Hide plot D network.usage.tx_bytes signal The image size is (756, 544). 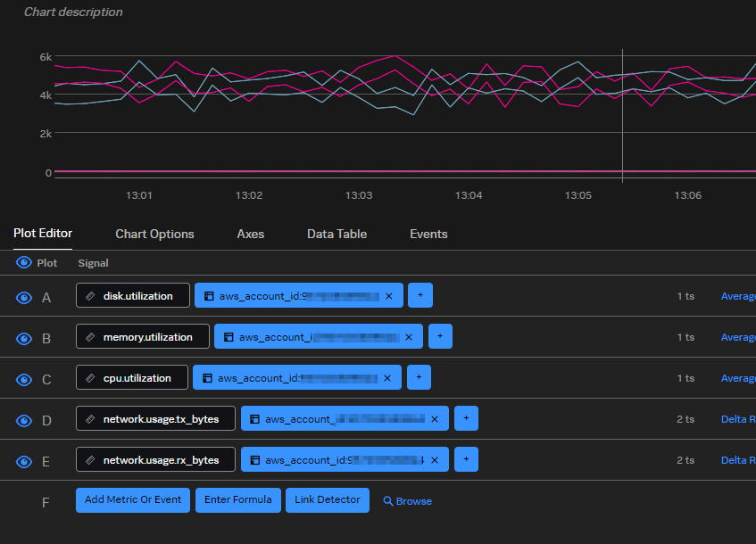pos(24,420)
